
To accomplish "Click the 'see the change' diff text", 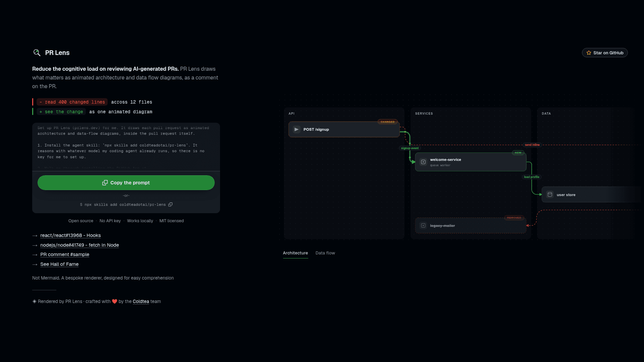I will coord(61,112).
